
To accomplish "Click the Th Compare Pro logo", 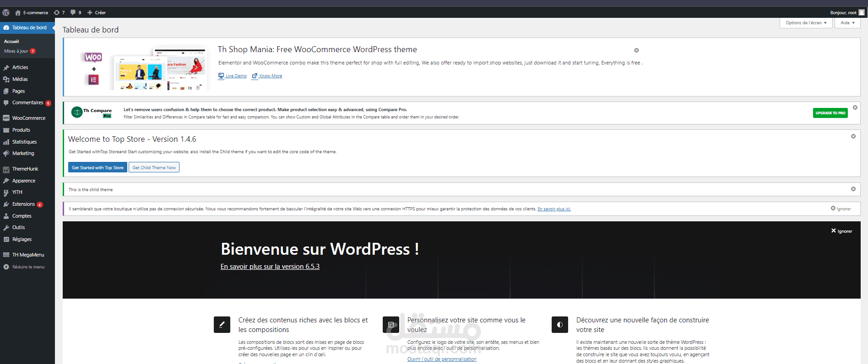I will point(92,112).
